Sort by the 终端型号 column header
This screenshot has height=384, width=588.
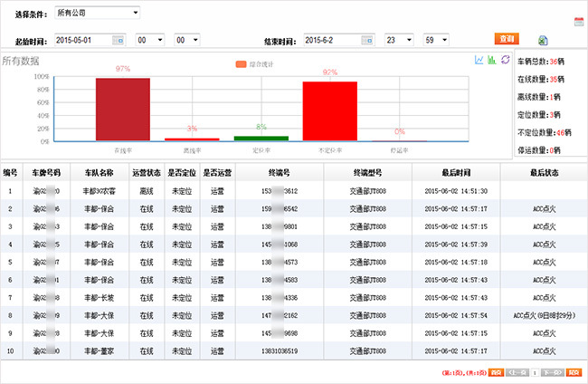coord(368,173)
